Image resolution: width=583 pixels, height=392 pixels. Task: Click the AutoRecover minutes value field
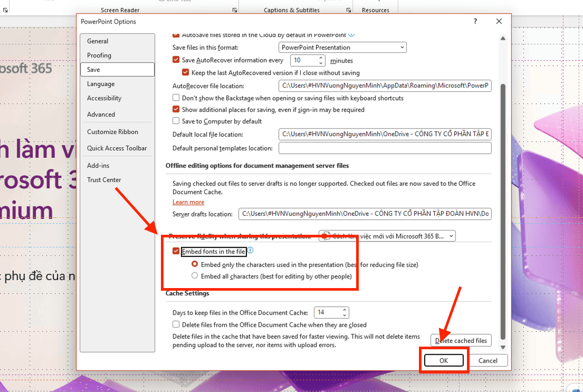[x=304, y=60]
